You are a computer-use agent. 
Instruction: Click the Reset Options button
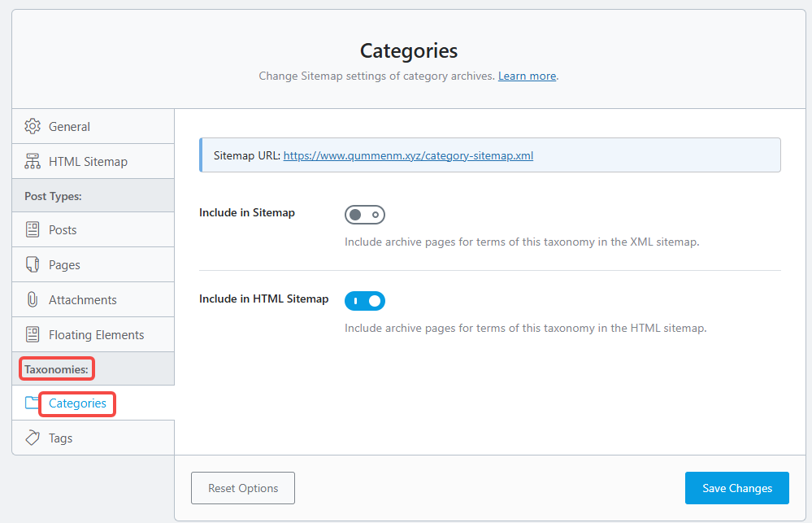[x=243, y=488]
